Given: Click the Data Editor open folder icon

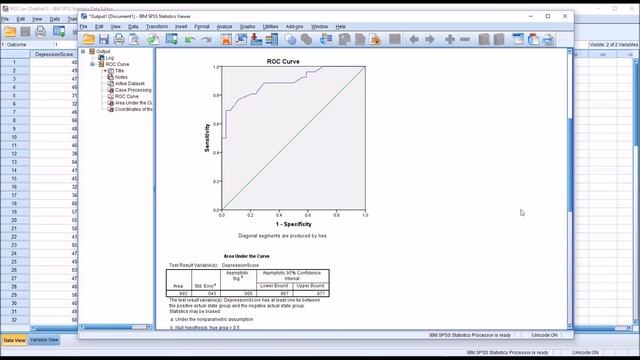Looking at the screenshot, I should coord(10,31).
